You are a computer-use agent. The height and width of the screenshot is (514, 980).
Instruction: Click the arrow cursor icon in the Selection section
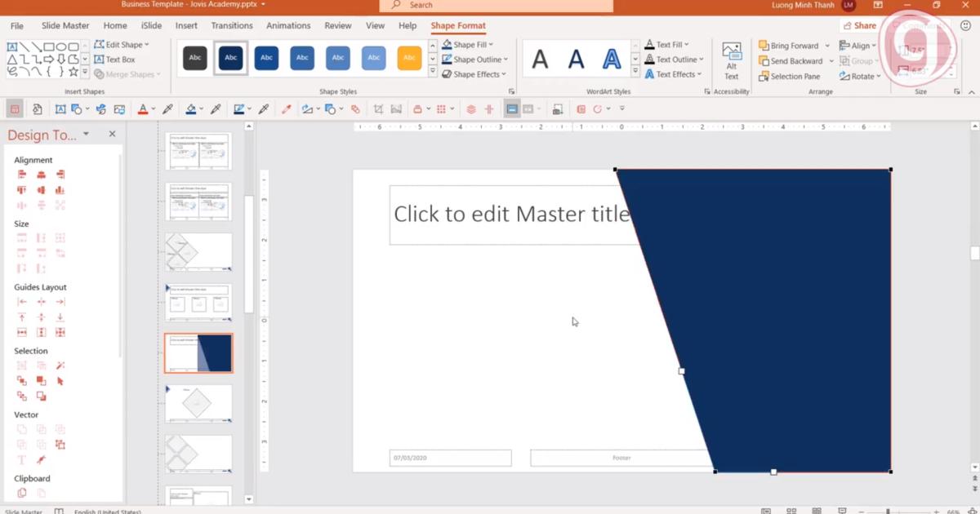point(60,380)
